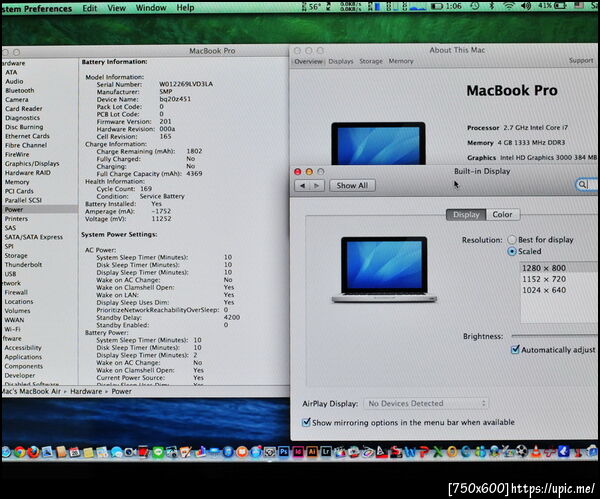This screenshot has width=600, height=499.
Task: Select Card Reader in the sidebar
Action: (x=24, y=109)
